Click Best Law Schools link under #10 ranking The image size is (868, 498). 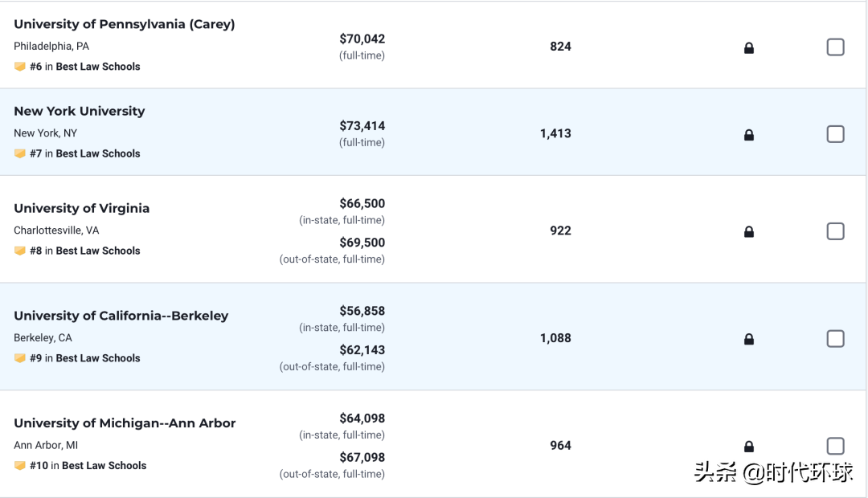pyautogui.click(x=104, y=466)
